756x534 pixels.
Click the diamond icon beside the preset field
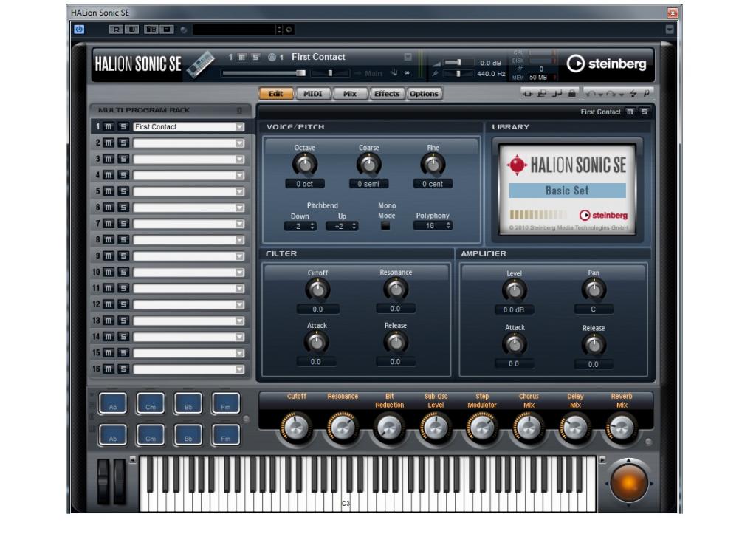tap(289, 30)
